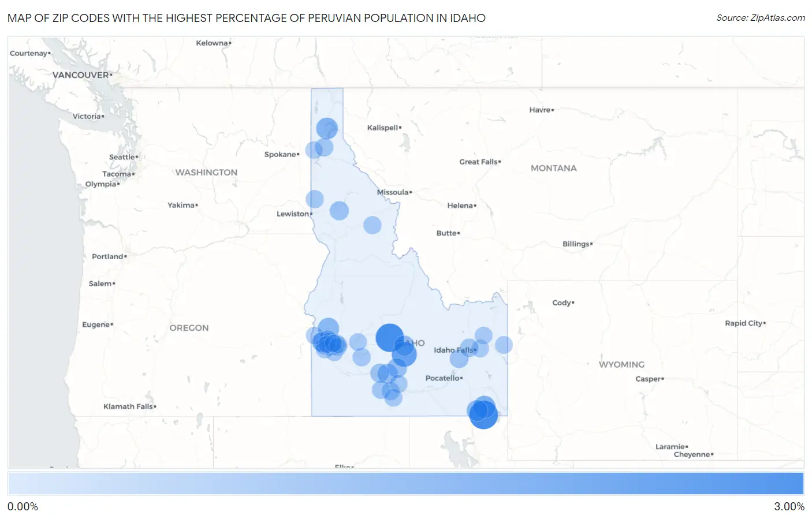Click the WASHINGTON state label
Image resolution: width=812 pixels, height=519 pixels.
206,172
